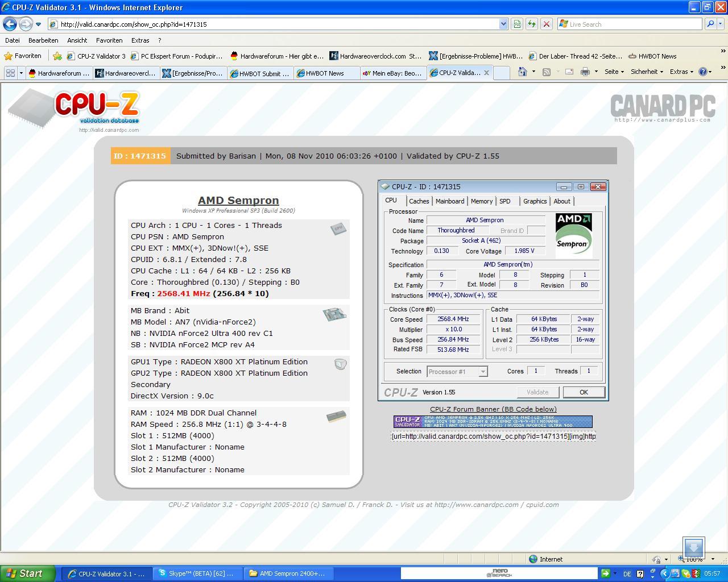This screenshot has width=728, height=582.
Task: Go back with the IE back arrow
Action: (x=10, y=24)
